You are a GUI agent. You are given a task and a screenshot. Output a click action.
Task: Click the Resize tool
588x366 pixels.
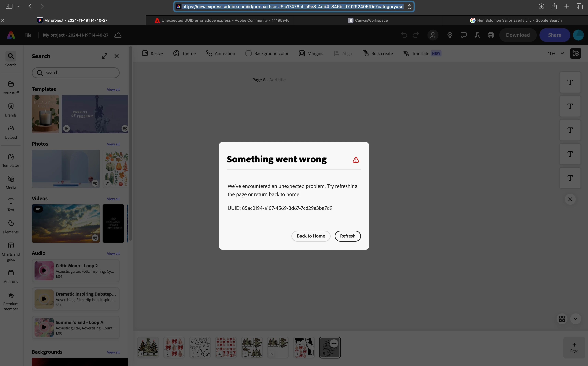coord(152,53)
